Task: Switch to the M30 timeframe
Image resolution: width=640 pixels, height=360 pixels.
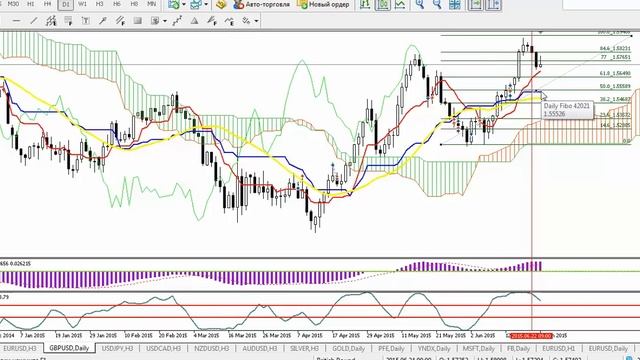Action: pos(13,4)
